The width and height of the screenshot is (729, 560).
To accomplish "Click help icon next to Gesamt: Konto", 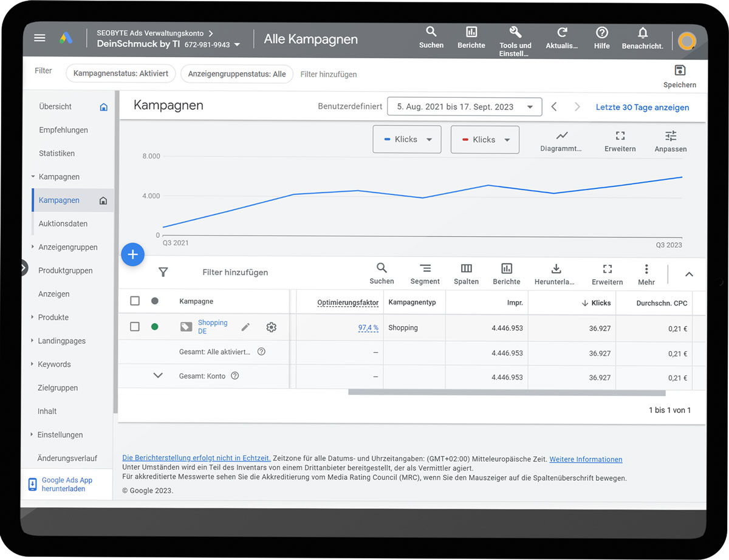I will [x=235, y=376].
